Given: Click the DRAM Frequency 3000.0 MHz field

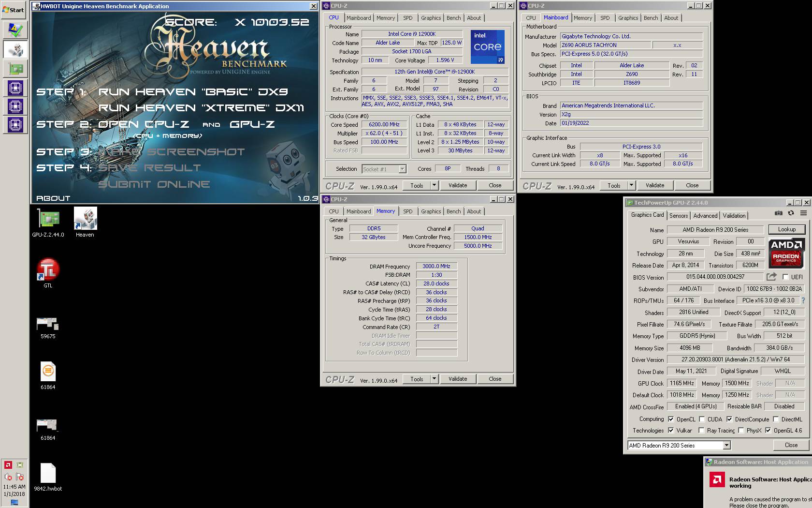Looking at the screenshot, I should [x=436, y=266].
